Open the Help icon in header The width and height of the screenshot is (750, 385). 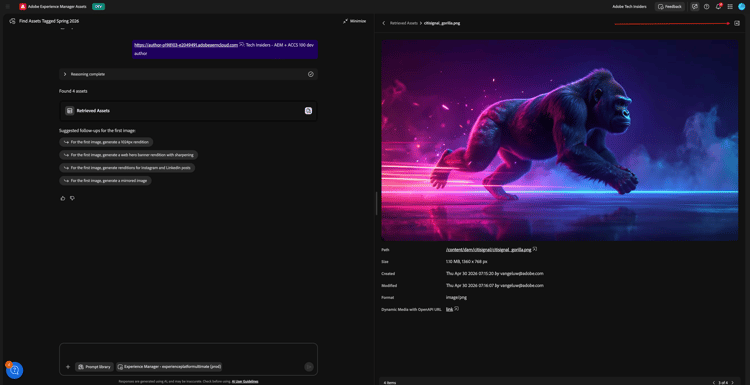706,7
